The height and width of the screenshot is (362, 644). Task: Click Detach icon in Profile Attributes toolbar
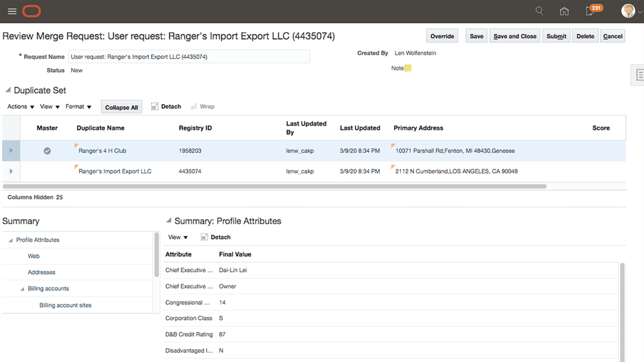204,237
